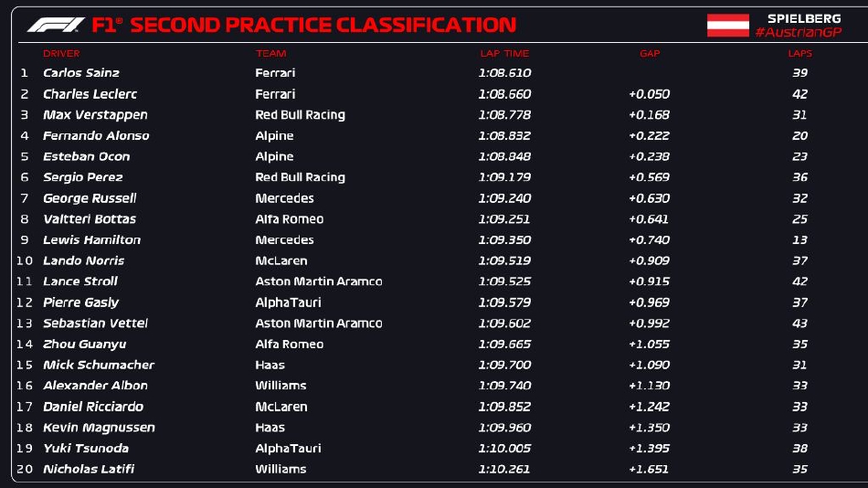
Task: Click the Aston Martin Aramco team for Stroll
Action: pyautogui.click(x=318, y=281)
